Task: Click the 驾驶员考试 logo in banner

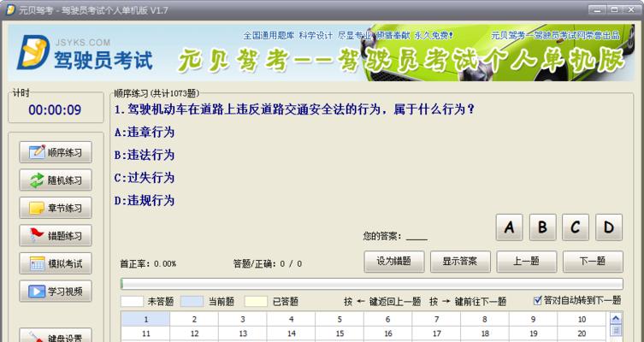Action: [x=85, y=52]
